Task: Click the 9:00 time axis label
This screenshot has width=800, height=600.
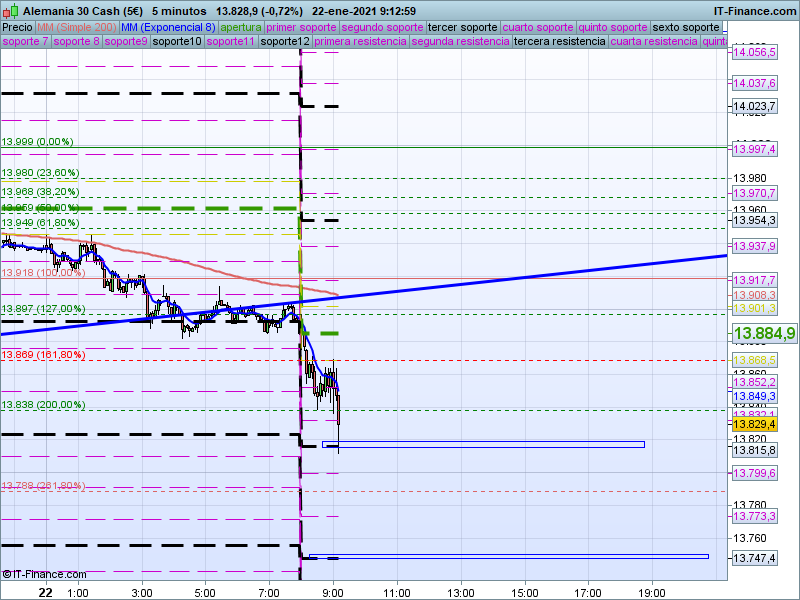Action: (x=333, y=593)
